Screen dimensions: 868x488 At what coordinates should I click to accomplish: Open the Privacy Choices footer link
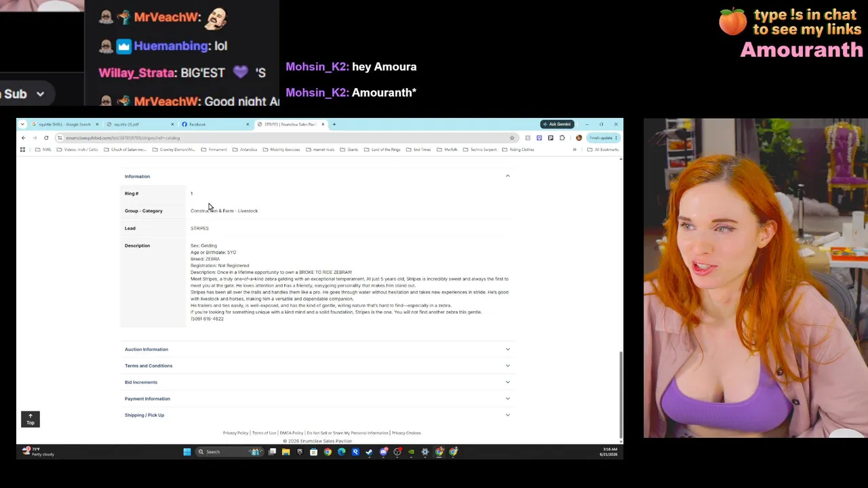pos(406,433)
